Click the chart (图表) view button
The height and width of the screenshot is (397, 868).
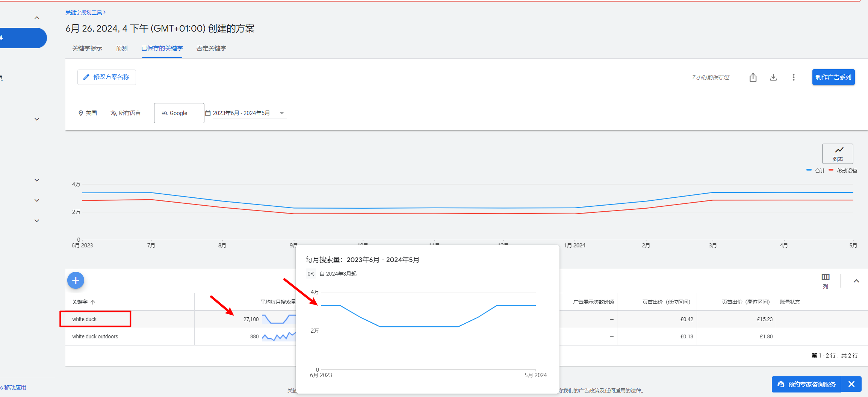pyautogui.click(x=837, y=154)
